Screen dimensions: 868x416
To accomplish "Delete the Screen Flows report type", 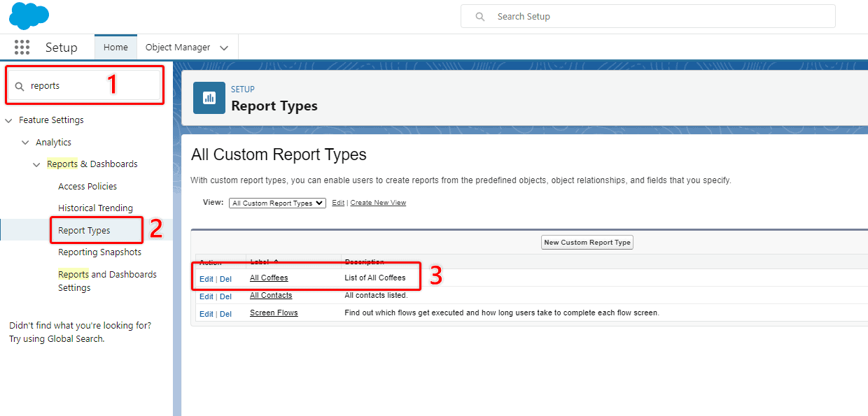I will (225, 314).
